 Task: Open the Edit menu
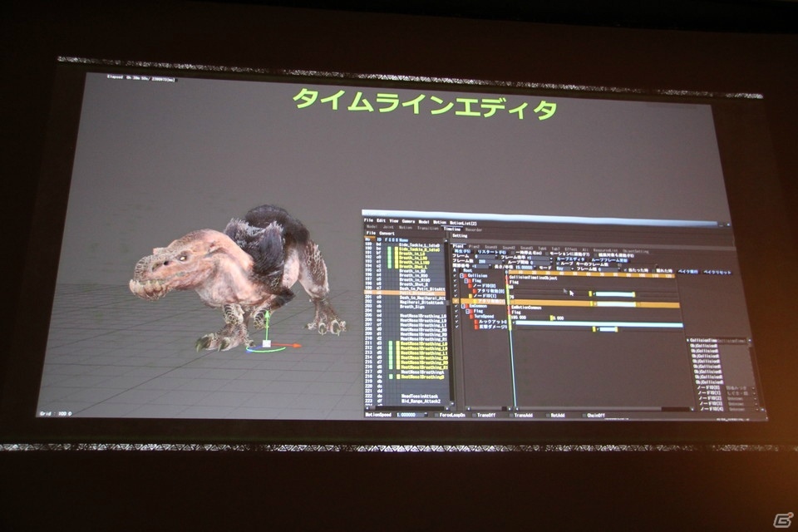point(381,221)
